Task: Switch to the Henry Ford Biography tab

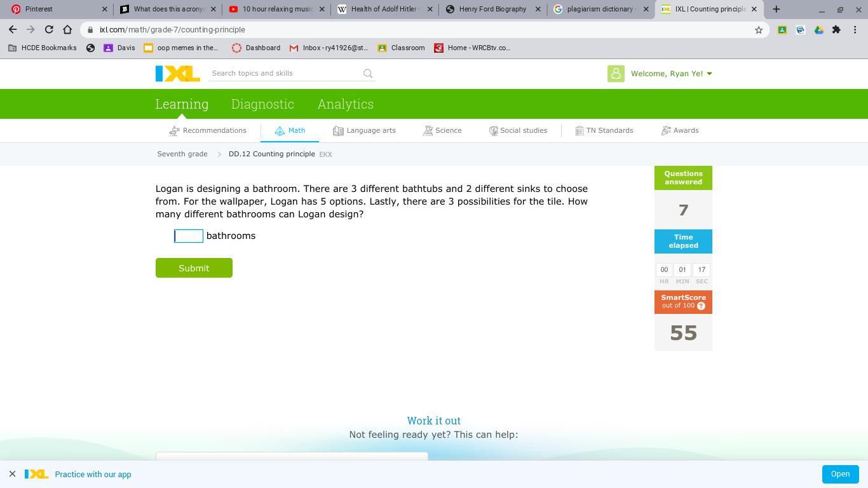Action: (492, 10)
